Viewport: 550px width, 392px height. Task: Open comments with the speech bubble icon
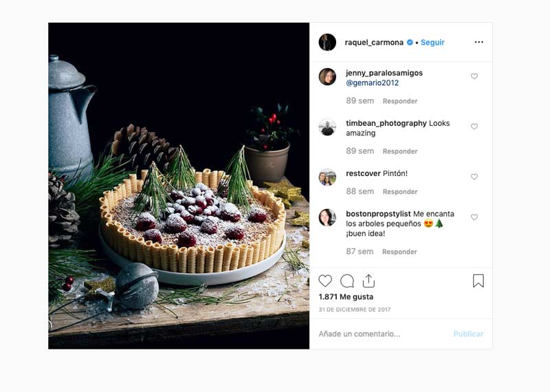coord(347,281)
